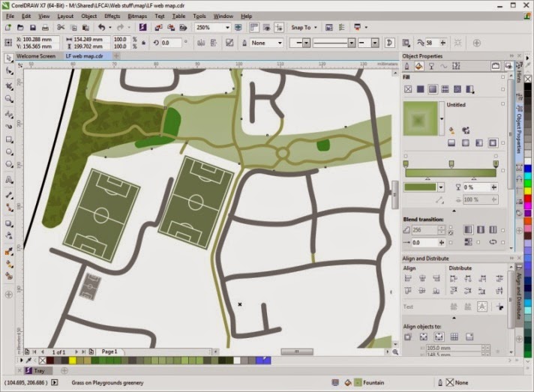Open the Effects menu
Viewport: 534px width, 392px height.
(x=112, y=16)
